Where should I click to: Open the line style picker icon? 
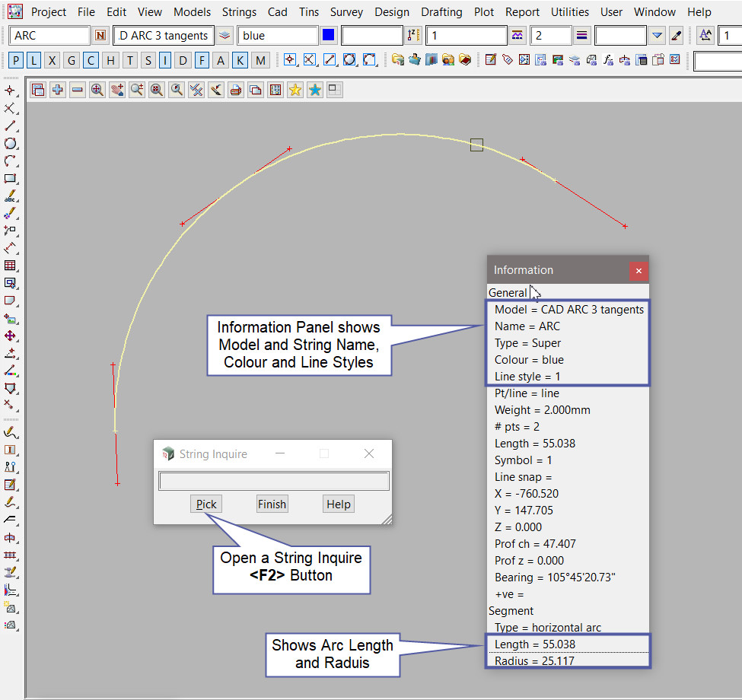(x=582, y=36)
